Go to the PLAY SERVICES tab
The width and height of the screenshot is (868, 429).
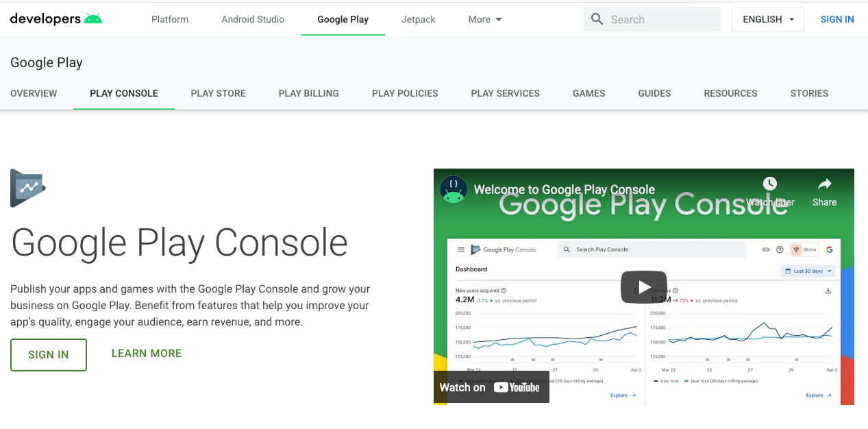tap(506, 93)
